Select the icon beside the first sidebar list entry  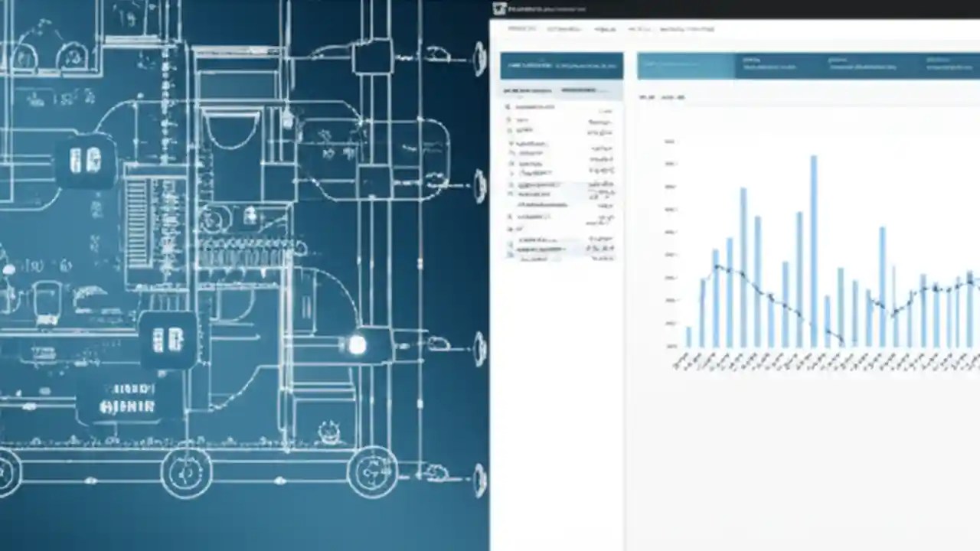[508, 107]
